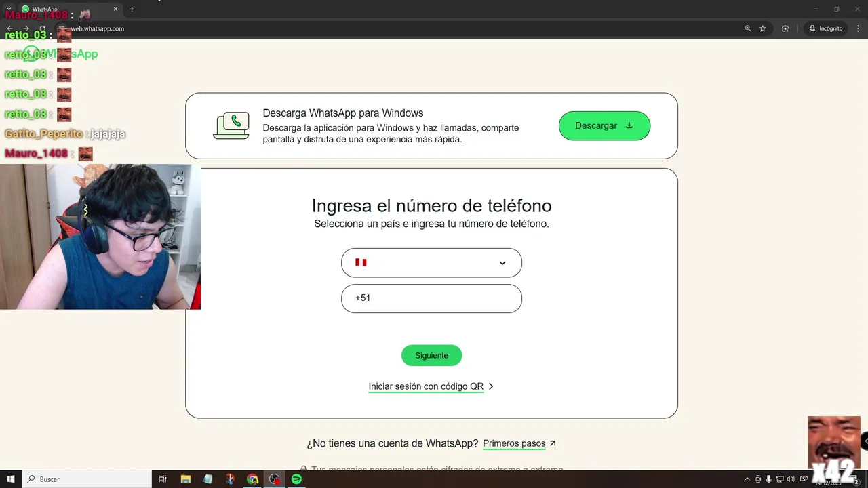The image size is (868, 488).
Task: Open the red-blue app icon beside Chrome in taskbar
Action: click(x=230, y=479)
